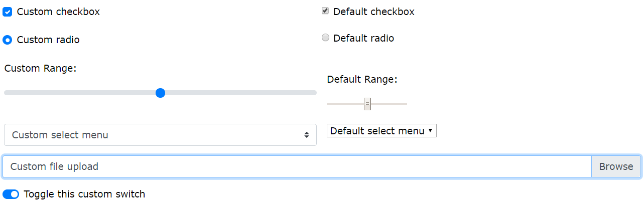Click the 'Custom radio' label text
This screenshot has height=208, width=644.
[x=48, y=40]
